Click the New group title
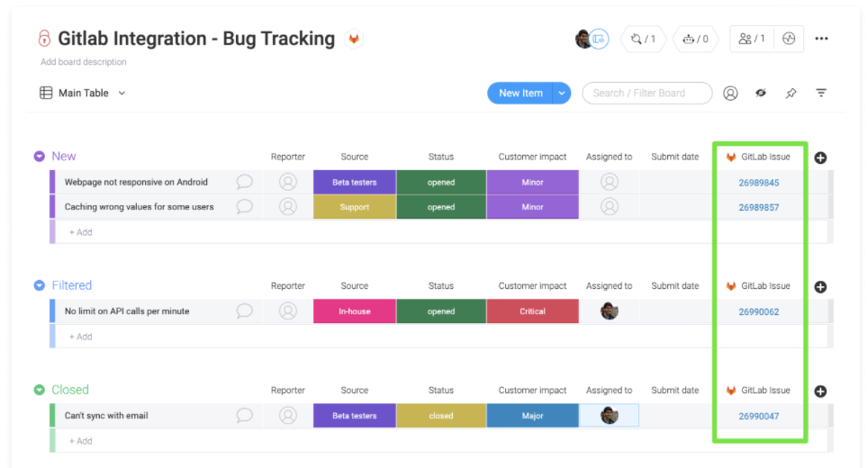868x468 pixels. pos(64,157)
